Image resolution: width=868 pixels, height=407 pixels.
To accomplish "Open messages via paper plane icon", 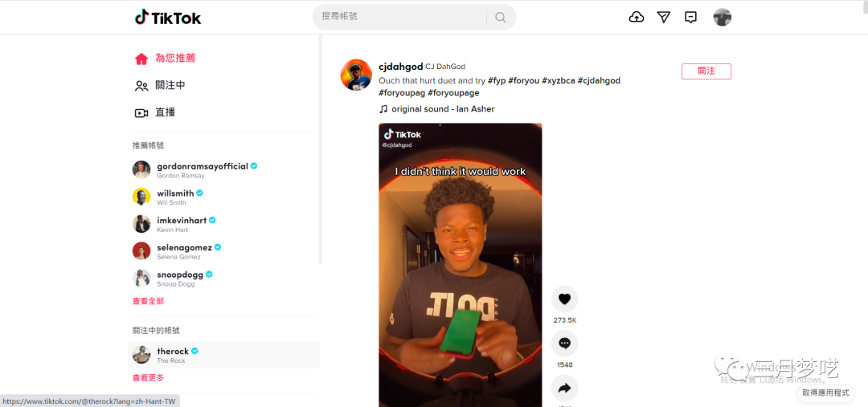I will tap(664, 17).
